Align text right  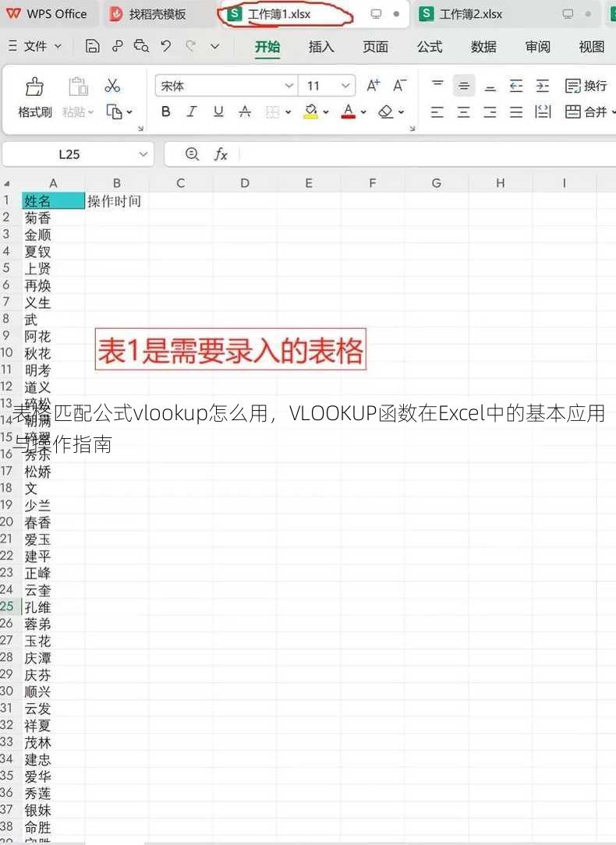pyautogui.click(x=490, y=112)
